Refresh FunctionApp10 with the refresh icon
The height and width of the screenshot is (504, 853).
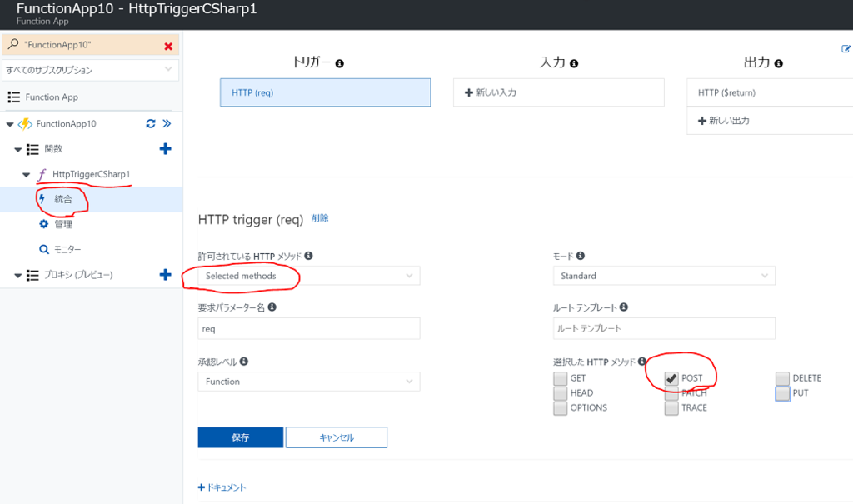tap(151, 123)
